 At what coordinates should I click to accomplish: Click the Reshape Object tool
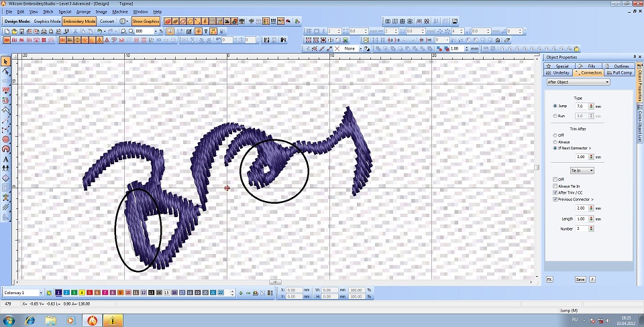pyautogui.click(x=6, y=71)
